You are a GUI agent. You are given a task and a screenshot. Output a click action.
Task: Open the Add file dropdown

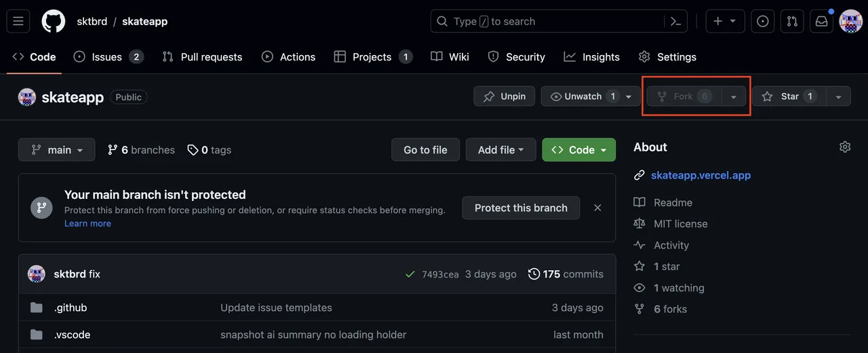coord(500,150)
